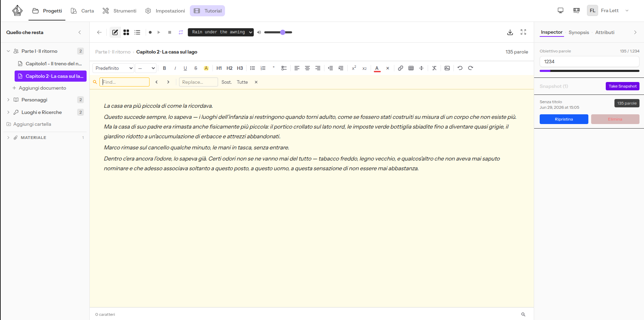
Task: Expand the Luoghi e Ricerche folder
Action: (x=8, y=112)
